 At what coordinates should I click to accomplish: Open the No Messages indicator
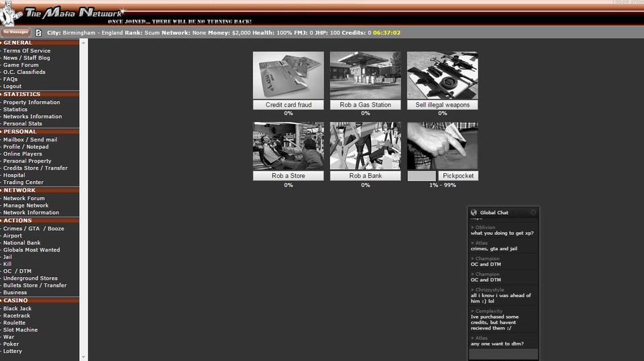pos(15,32)
